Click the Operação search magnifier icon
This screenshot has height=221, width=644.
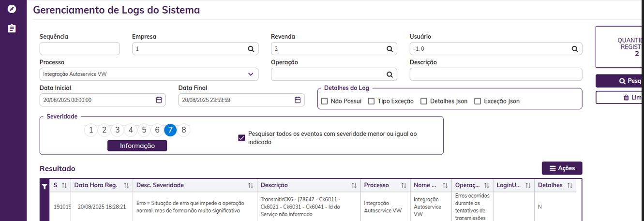pyautogui.click(x=389, y=74)
